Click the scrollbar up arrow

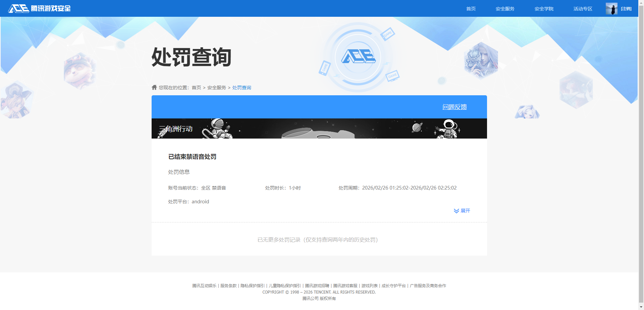point(641,3)
